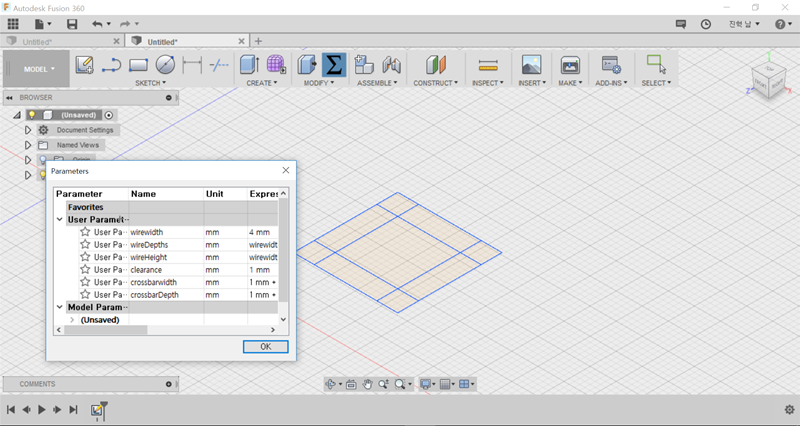Select the Circle sketch tool

[165, 65]
